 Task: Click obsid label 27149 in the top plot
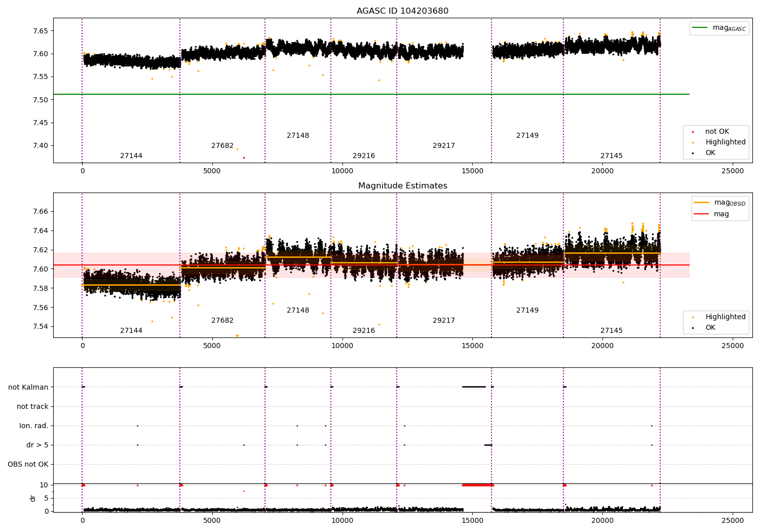pos(527,136)
